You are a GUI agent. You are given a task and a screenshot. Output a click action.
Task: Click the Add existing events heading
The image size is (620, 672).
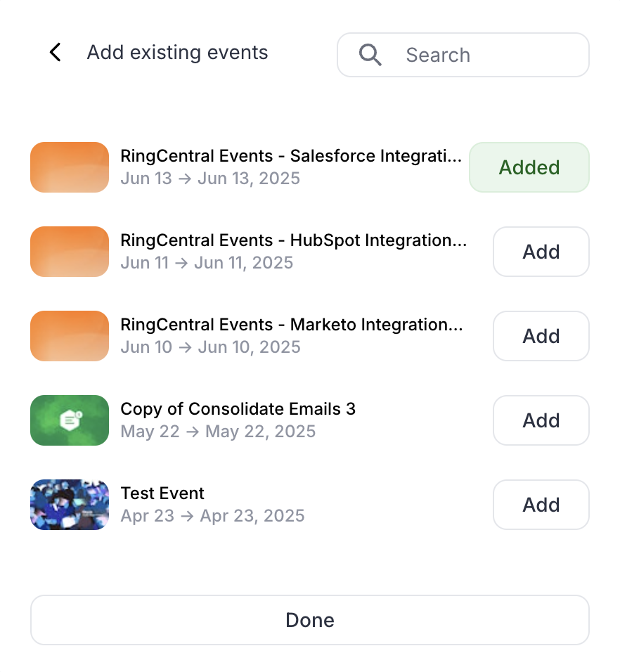tap(177, 53)
